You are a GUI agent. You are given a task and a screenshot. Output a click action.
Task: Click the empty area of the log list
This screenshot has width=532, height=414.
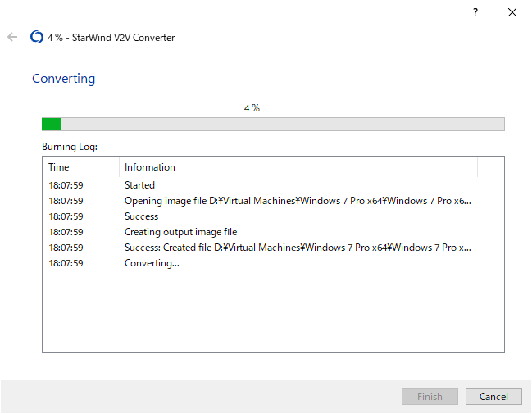(273, 311)
